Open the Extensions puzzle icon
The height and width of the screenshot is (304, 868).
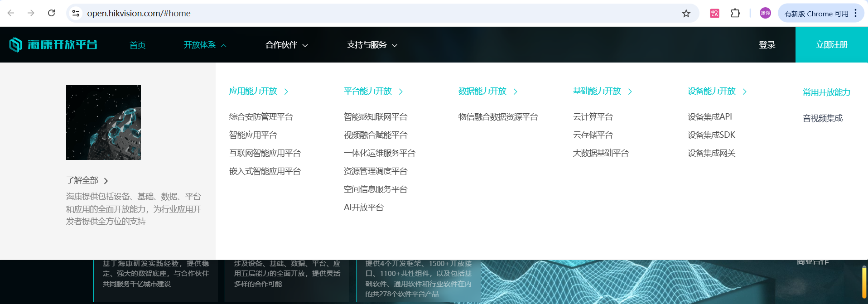coord(735,14)
